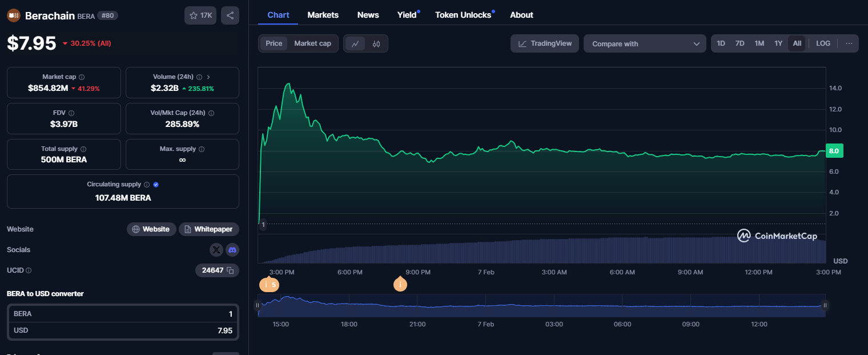Show chart by Price
Viewport: 868px width, 355px height.
[274, 43]
